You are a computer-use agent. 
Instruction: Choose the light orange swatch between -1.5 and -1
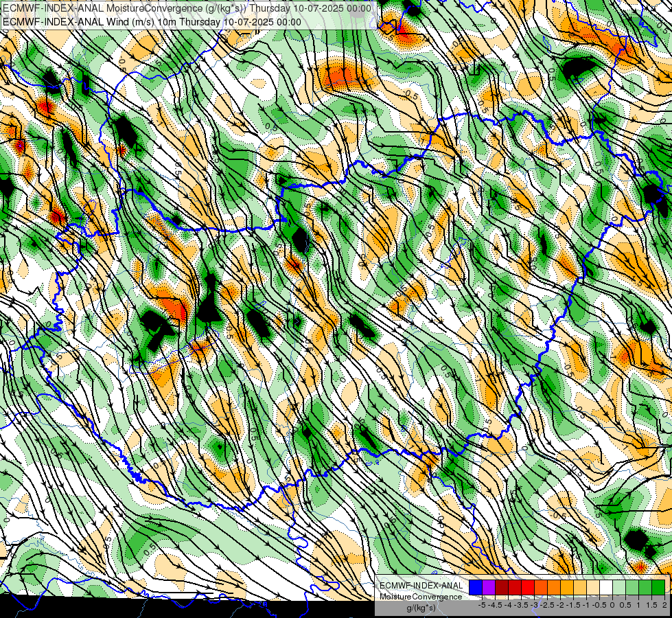(580, 587)
